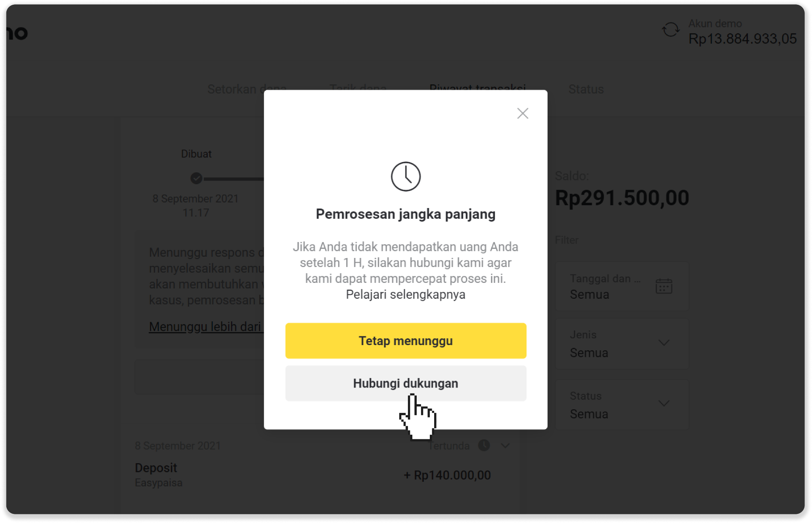
Task: Click the Akun demo balance amount
Action: pyautogui.click(x=742, y=39)
